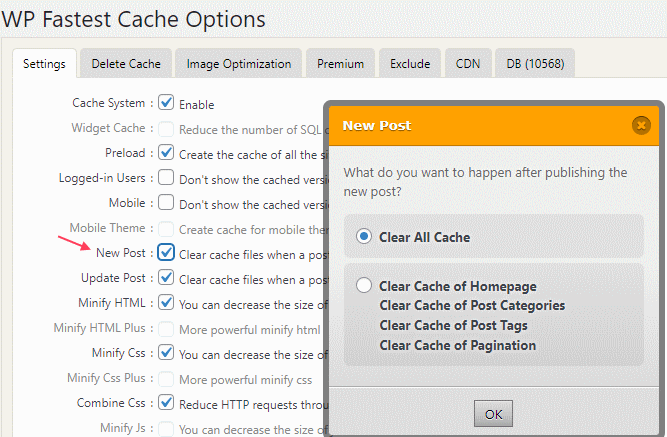Toggle the Widget Cache checkbox
Screen dimensions: 667x437
(166, 128)
